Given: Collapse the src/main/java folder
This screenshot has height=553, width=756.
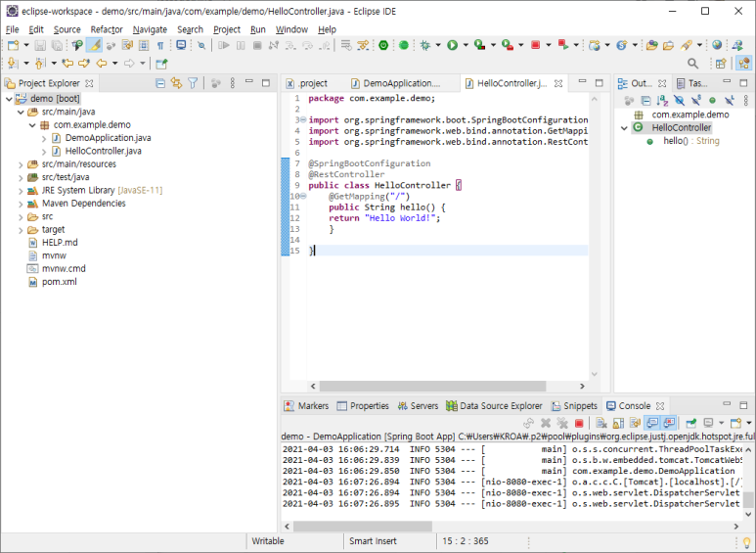Looking at the screenshot, I should (21, 112).
